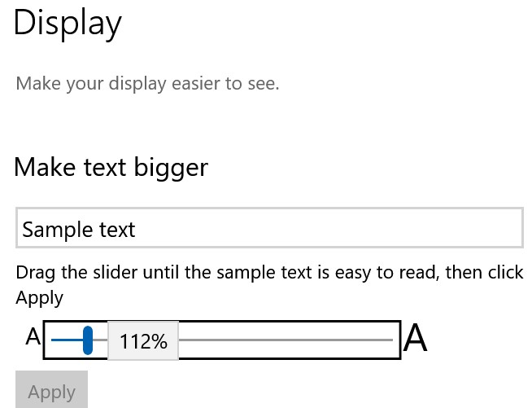The width and height of the screenshot is (532, 408).
Task: Click the grayed-out Apply button
Action: point(51,389)
